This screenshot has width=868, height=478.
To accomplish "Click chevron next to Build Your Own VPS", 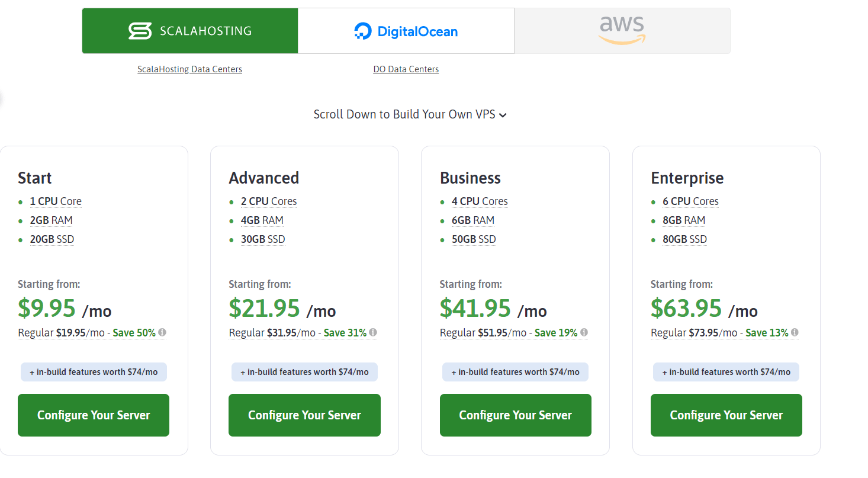I will (503, 116).
